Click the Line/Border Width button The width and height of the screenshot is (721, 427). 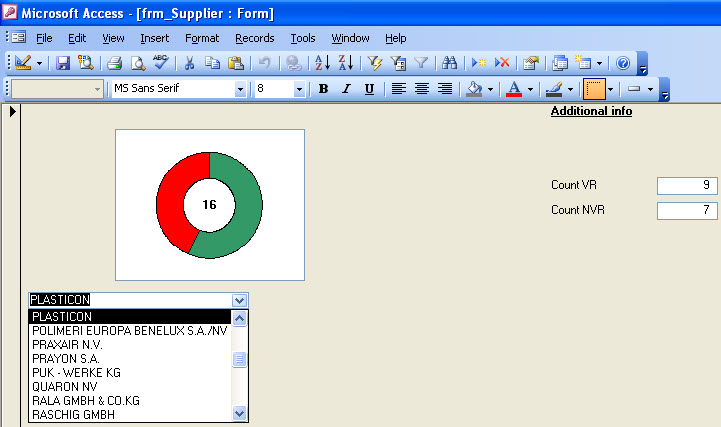[594, 89]
